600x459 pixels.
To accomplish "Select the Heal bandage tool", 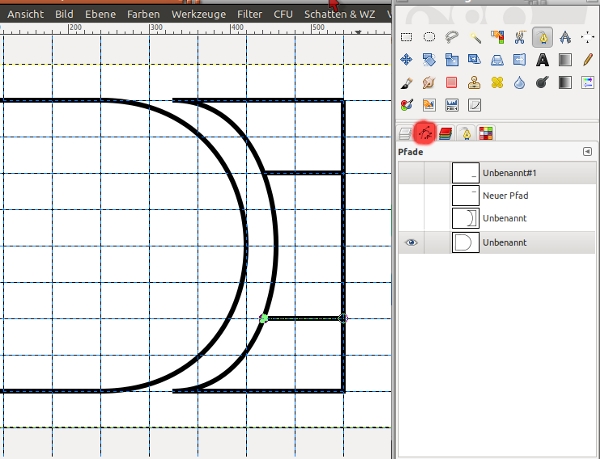I will point(497,83).
